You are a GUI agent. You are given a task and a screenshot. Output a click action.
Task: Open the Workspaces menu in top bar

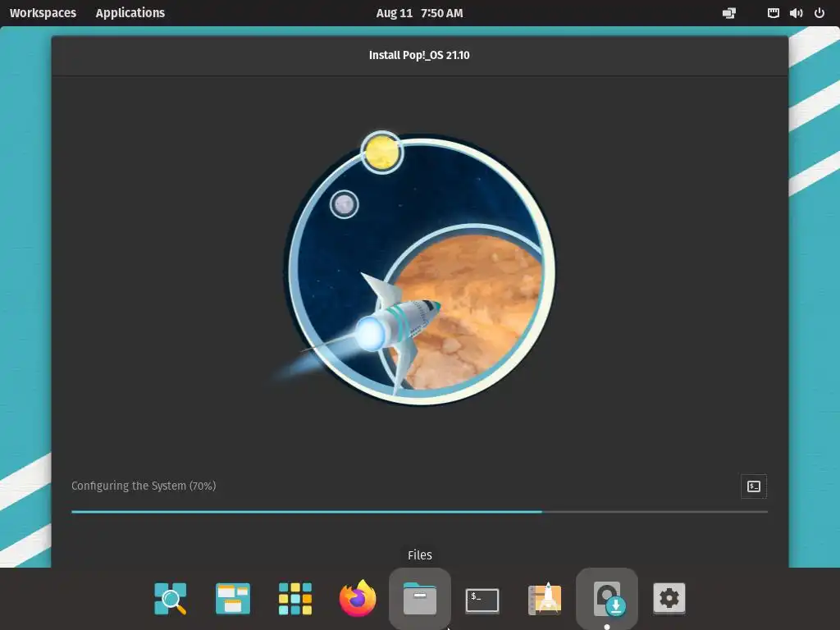point(43,13)
